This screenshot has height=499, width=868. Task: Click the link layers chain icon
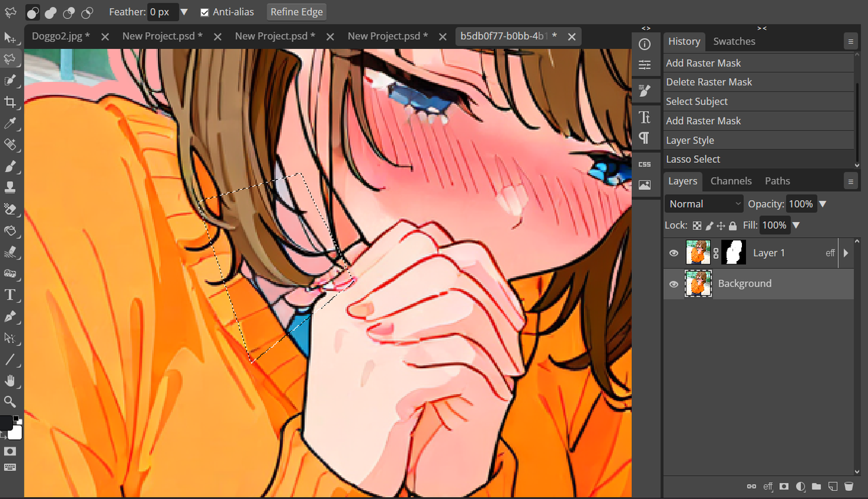[751, 486]
